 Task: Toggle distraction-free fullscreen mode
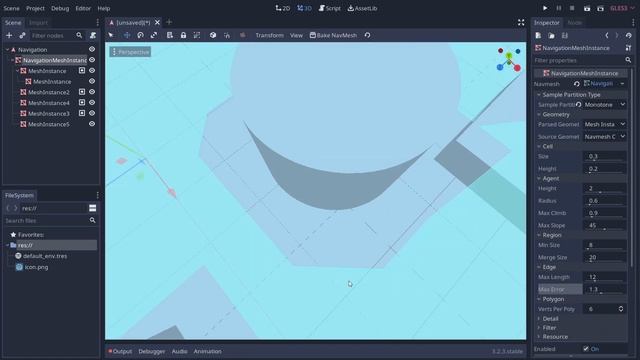coord(521,22)
